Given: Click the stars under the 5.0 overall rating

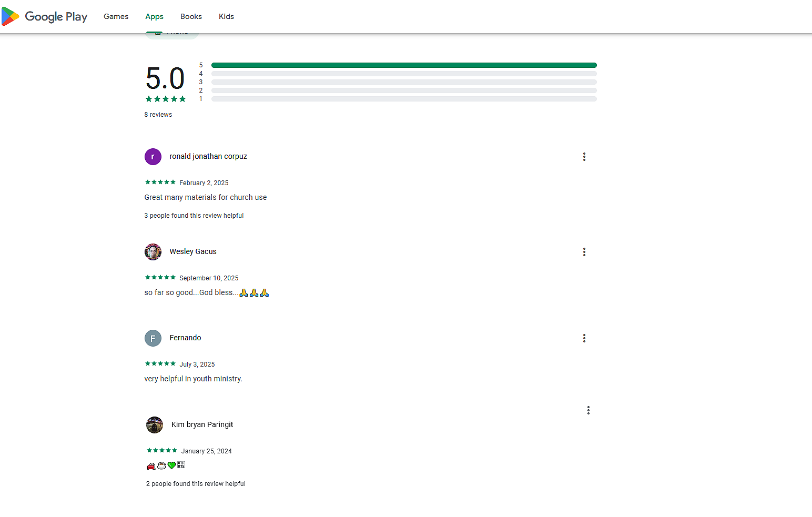Looking at the screenshot, I should point(166,99).
